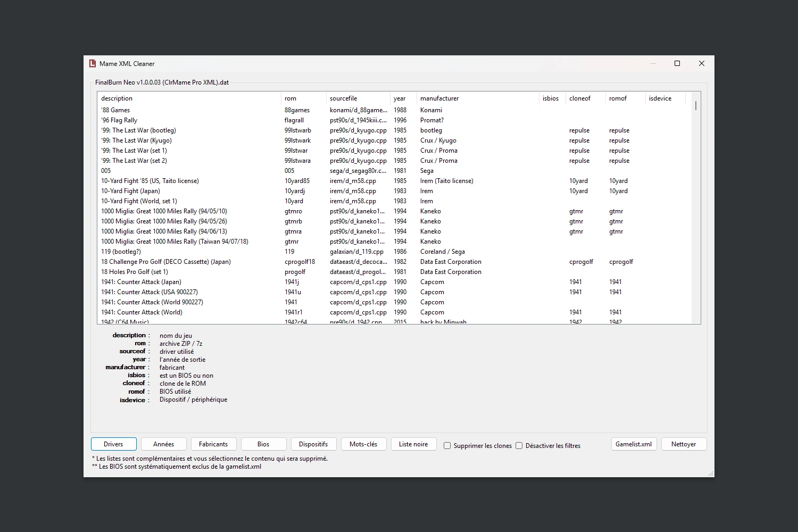The height and width of the screenshot is (532, 798).
Task: Click sourcefile cell sega/d_segag80r.c...
Action: 358,171
